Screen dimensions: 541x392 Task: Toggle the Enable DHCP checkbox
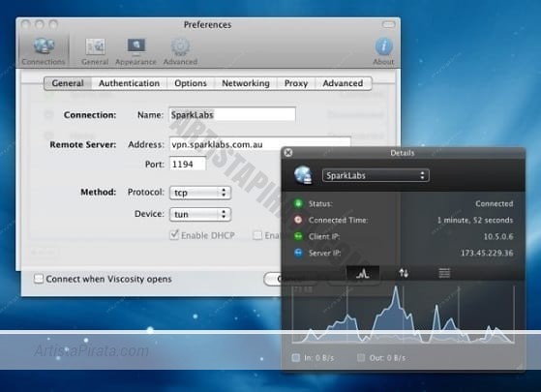coord(174,235)
